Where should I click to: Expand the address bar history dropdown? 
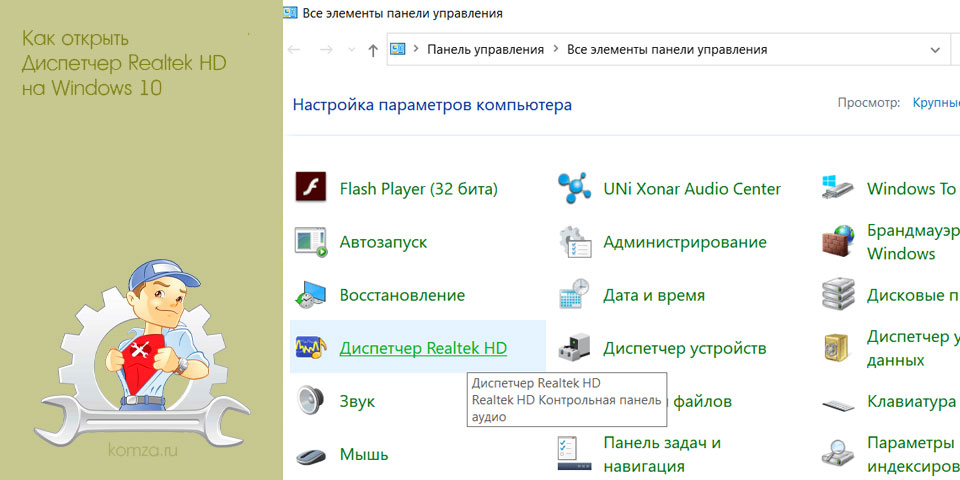935,50
